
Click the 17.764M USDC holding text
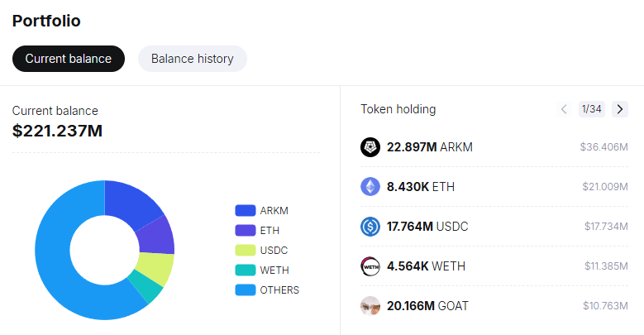427,227
